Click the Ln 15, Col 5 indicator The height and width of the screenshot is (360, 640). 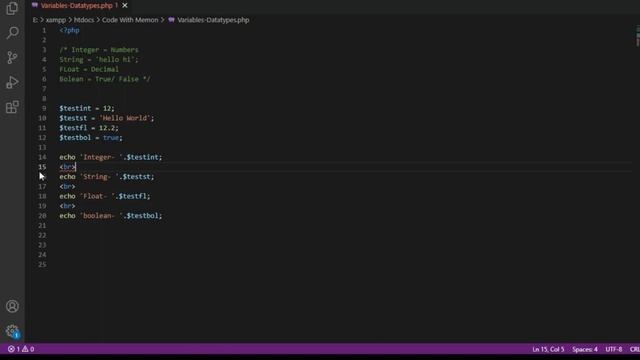tap(548, 349)
